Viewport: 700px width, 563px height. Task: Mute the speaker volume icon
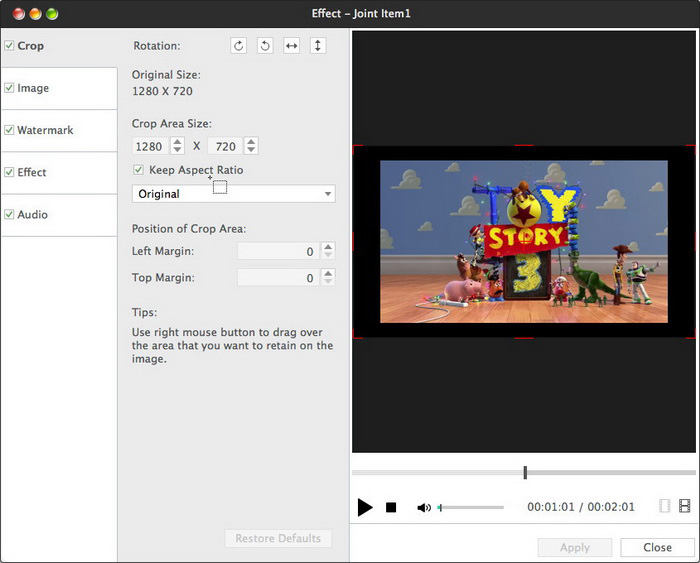coord(424,508)
